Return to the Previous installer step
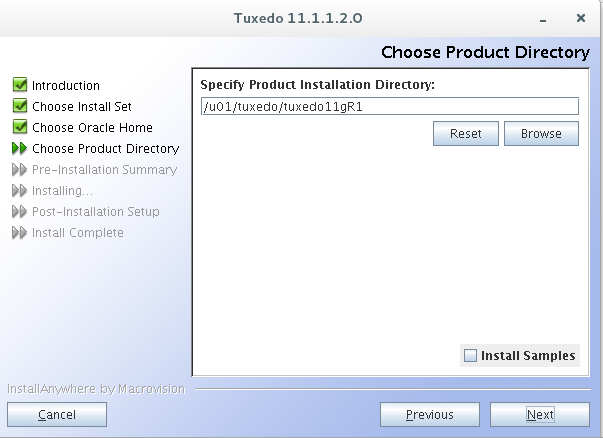603x438 pixels. (430, 415)
